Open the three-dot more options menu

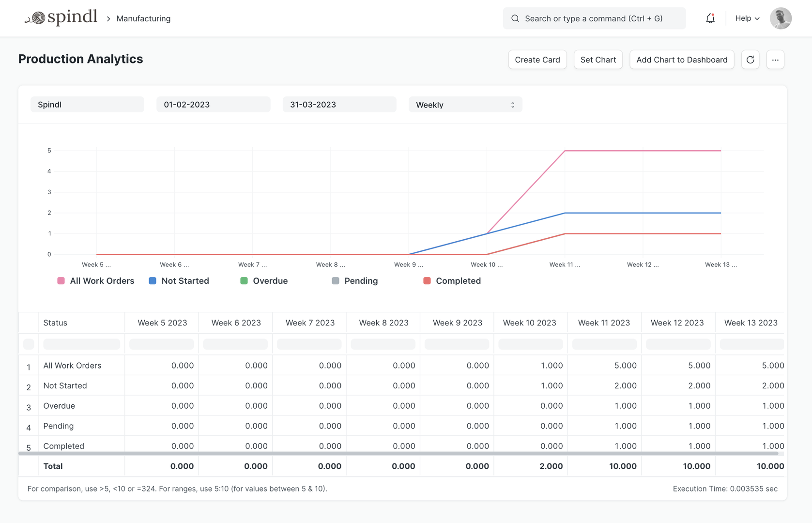[x=775, y=60]
